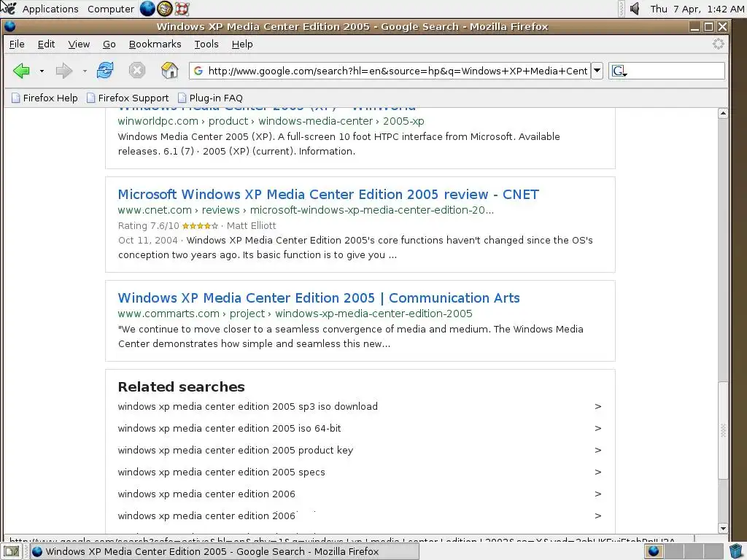Click the greyed Stop loading button
This screenshot has width=747, height=560.
tap(136, 71)
